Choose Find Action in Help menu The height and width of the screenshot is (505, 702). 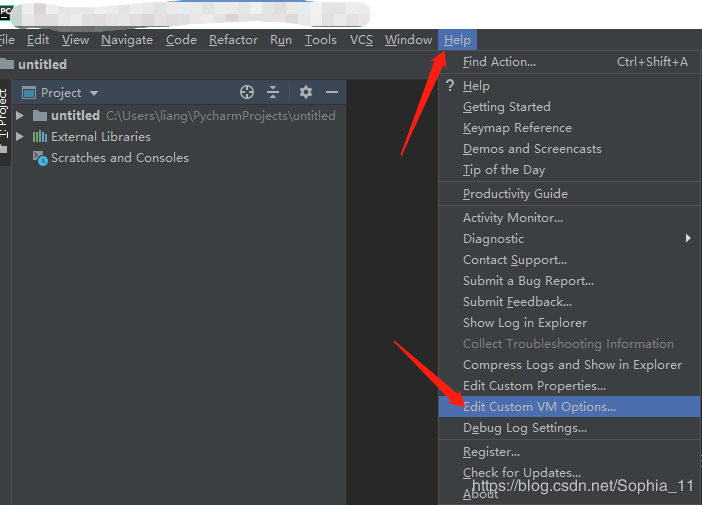point(499,62)
